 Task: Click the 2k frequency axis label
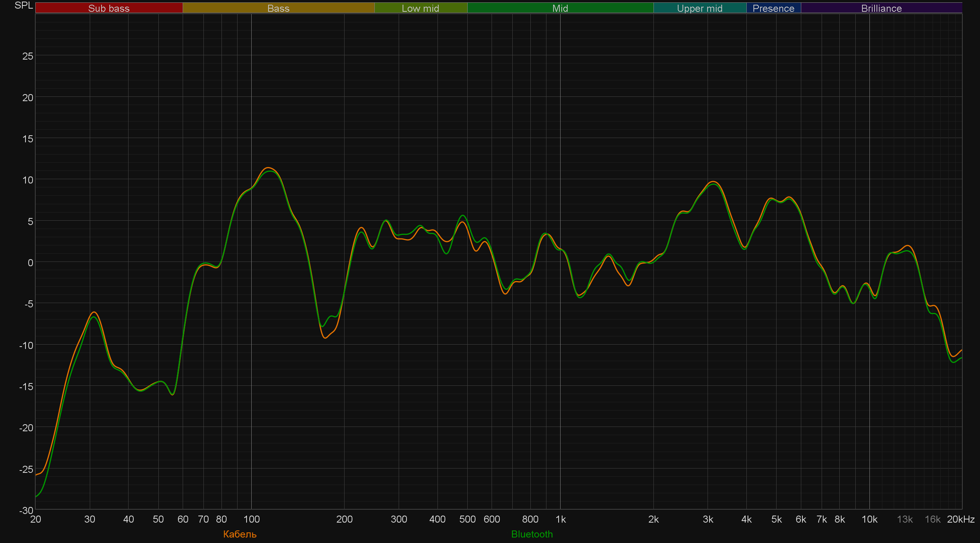click(653, 519)
